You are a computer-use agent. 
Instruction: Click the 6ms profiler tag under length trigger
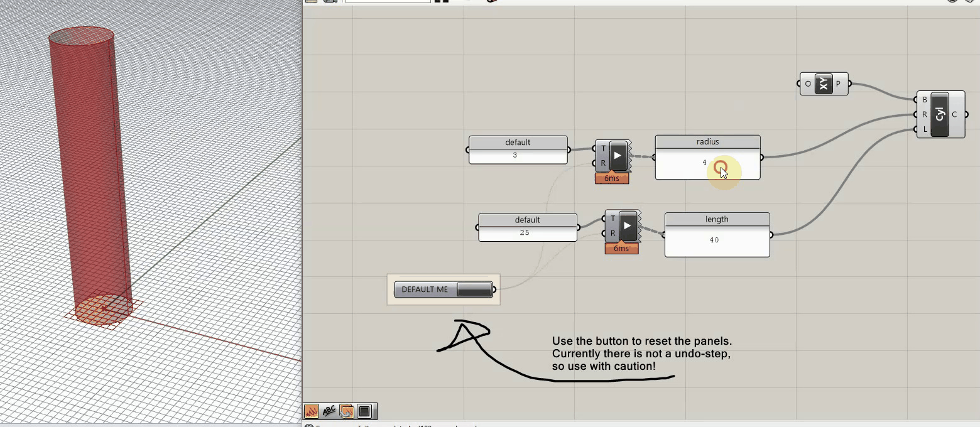click(x=621, y=249)
